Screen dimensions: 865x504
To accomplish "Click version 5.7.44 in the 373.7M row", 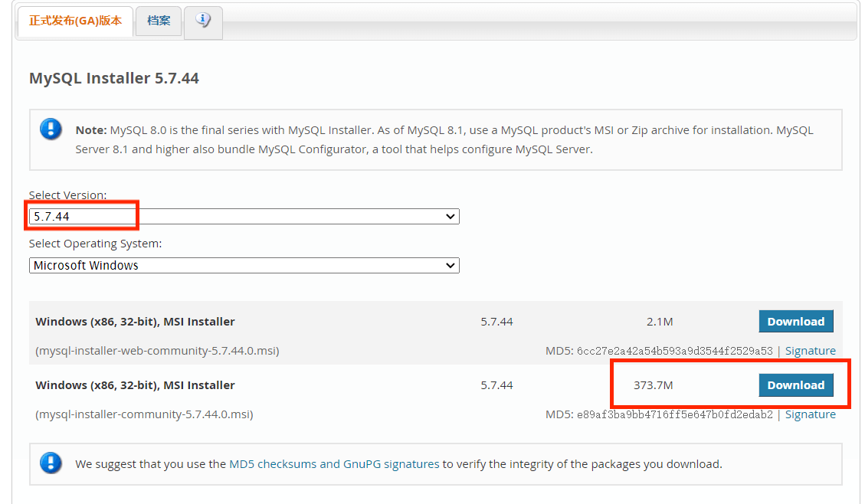I will coord(496,385).
